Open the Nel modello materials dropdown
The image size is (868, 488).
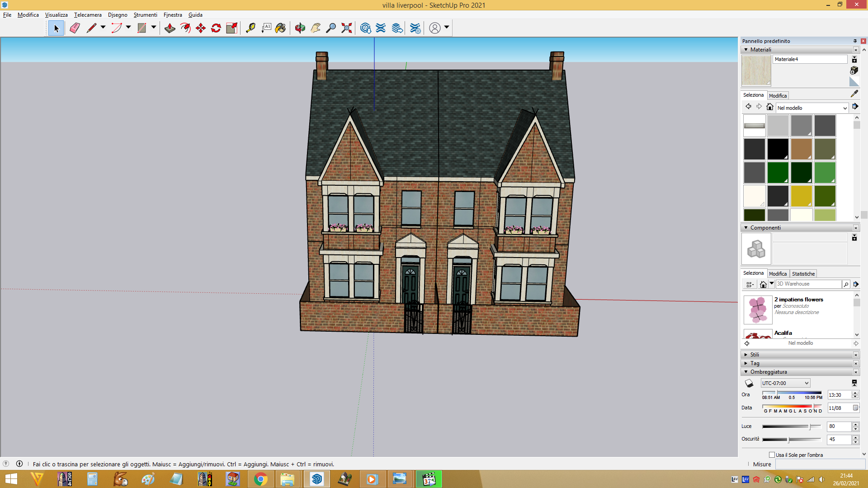[x=812, y=108]
